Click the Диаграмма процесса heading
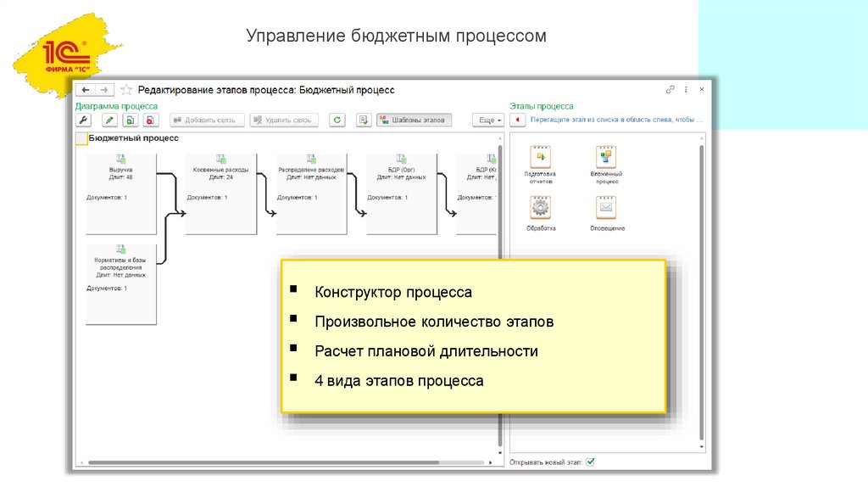 [x=116, y=106]
